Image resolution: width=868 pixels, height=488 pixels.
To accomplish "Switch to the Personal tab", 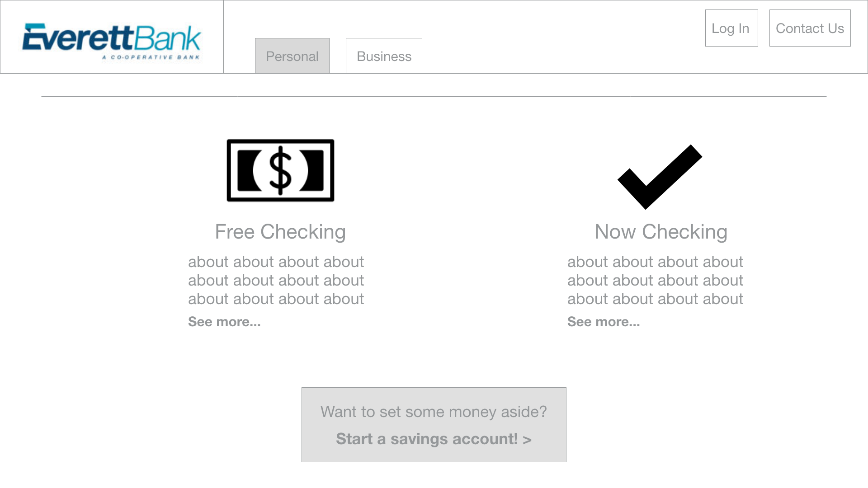I will tap(292, 56).
